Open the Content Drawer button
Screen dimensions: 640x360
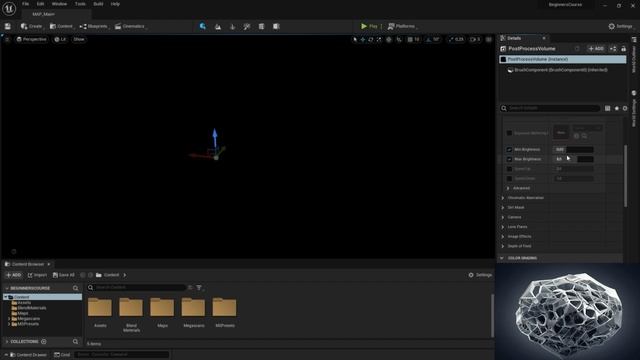pyautogui.click(x=28, y=355)
